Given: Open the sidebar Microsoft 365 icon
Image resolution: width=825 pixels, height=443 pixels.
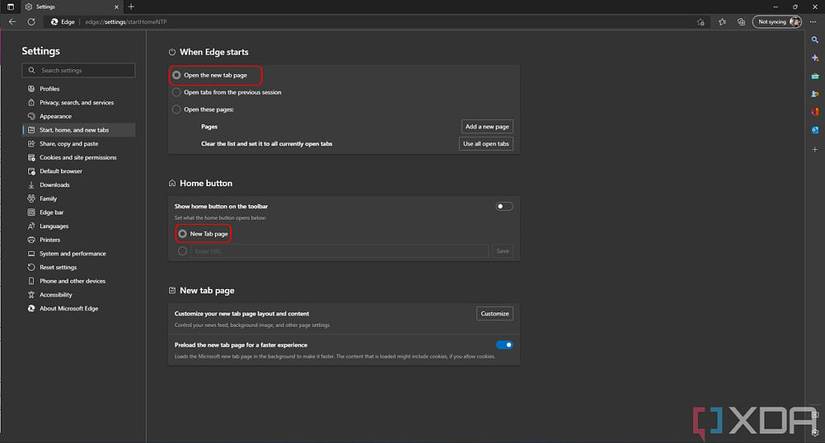Looking at the screenshot, I should pyautogui.click(x=814, y=112).
